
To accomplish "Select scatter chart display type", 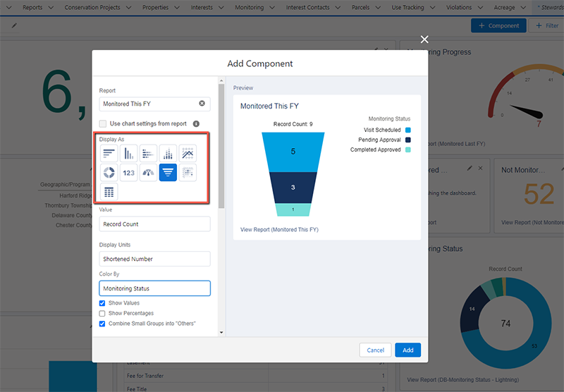I will [188, 173].
